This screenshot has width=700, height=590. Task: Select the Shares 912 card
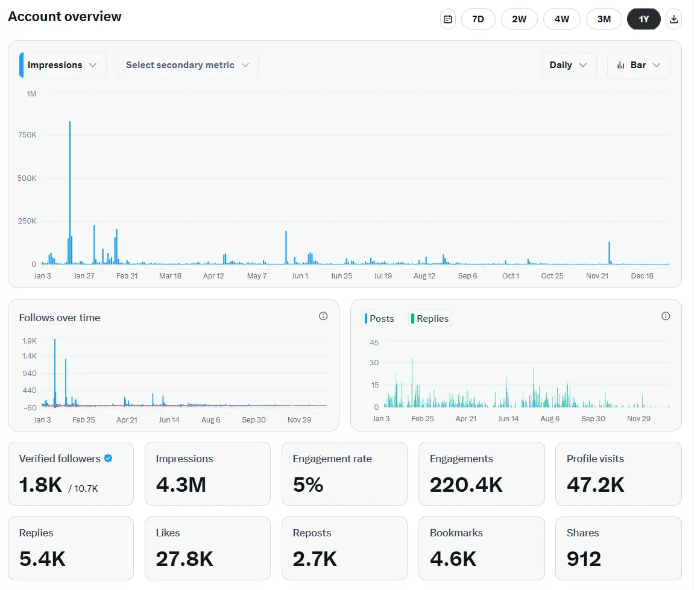[x=619, y=548]
